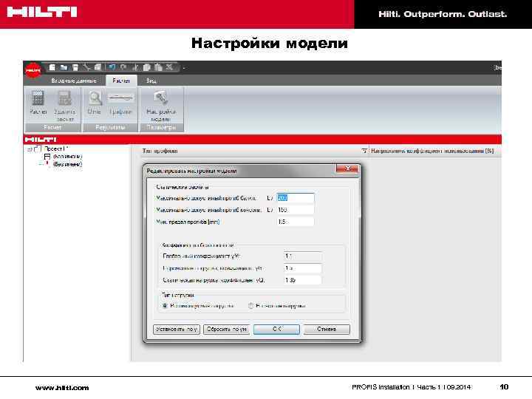Select the Проект1 tree item
Image resolution: width=532 pixels, height=399 pixels.
[56, 149]
